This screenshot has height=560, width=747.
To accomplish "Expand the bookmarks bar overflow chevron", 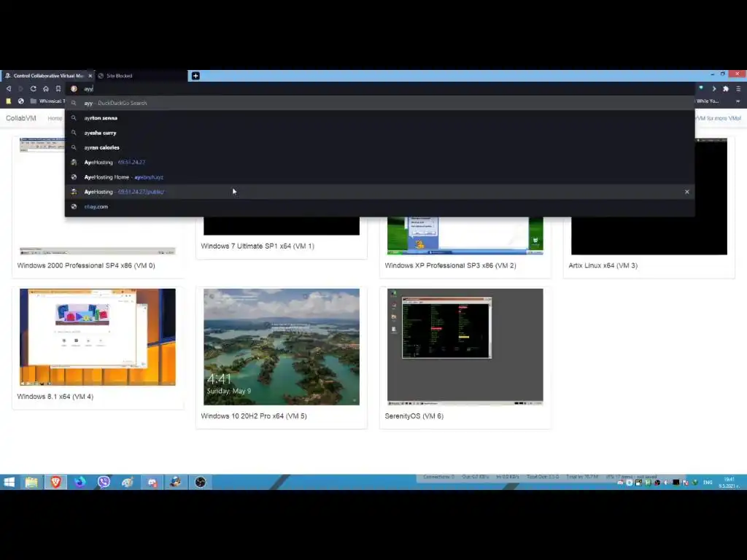I will [738, 101].
